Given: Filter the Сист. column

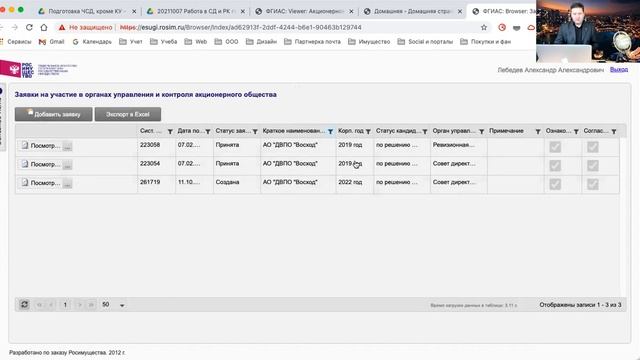Looking at the screenshot, I should click(x=170, y=131).
